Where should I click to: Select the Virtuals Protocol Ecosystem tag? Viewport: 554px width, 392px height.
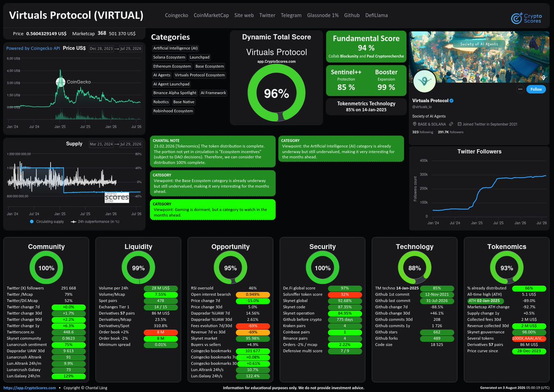click(200, 75)
